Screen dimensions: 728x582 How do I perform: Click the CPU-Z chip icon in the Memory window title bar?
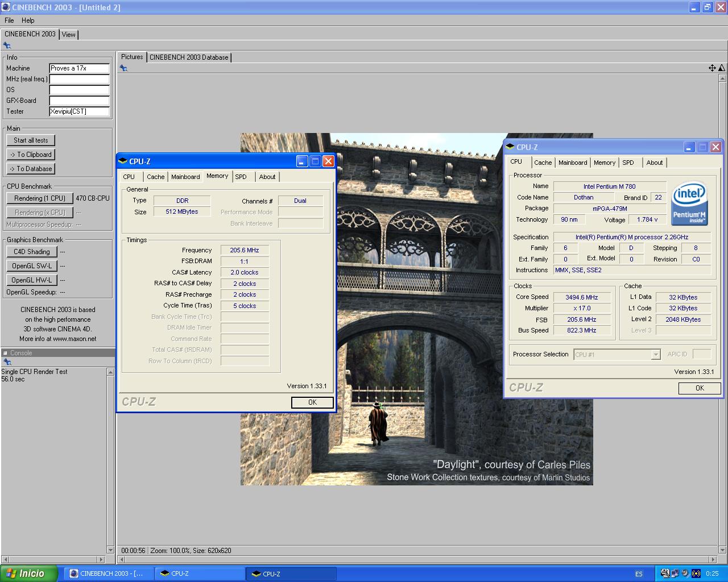tap(123, 161)
